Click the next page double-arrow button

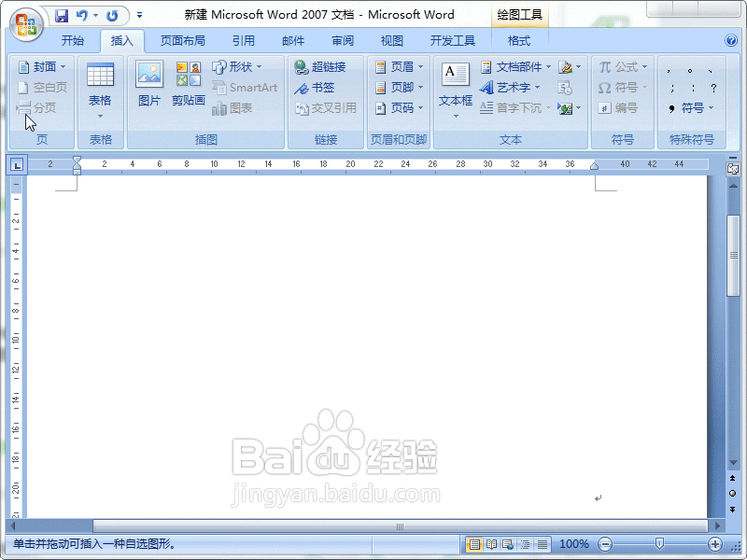coord(733,510)
